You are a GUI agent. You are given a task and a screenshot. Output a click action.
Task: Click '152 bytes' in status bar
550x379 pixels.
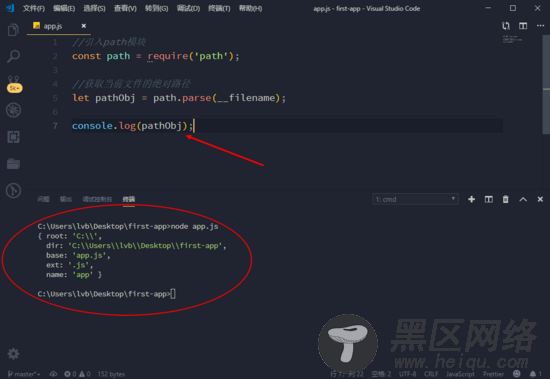111,374
